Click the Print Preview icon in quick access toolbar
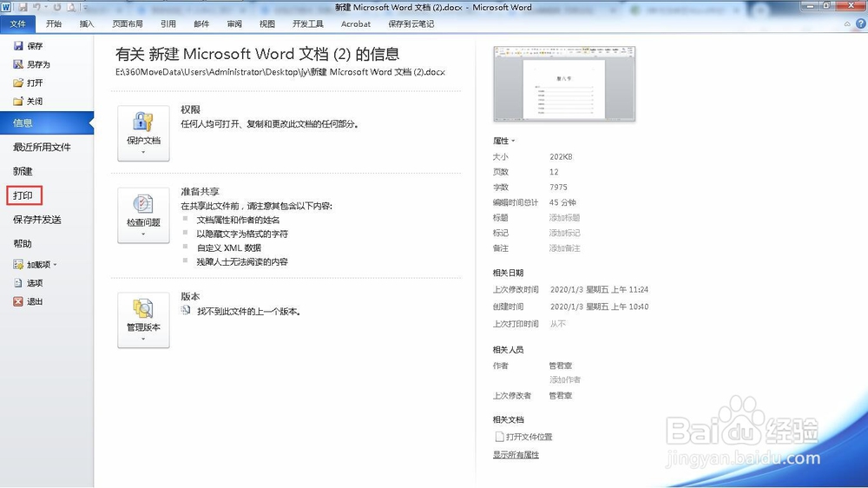Viewport: 868px width, 488px height. [71, 7]
